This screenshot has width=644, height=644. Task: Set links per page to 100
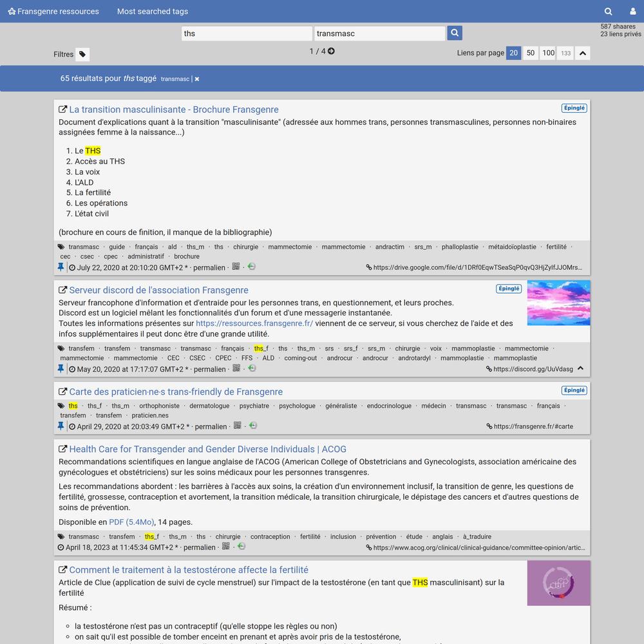click(x=548, y=53)
